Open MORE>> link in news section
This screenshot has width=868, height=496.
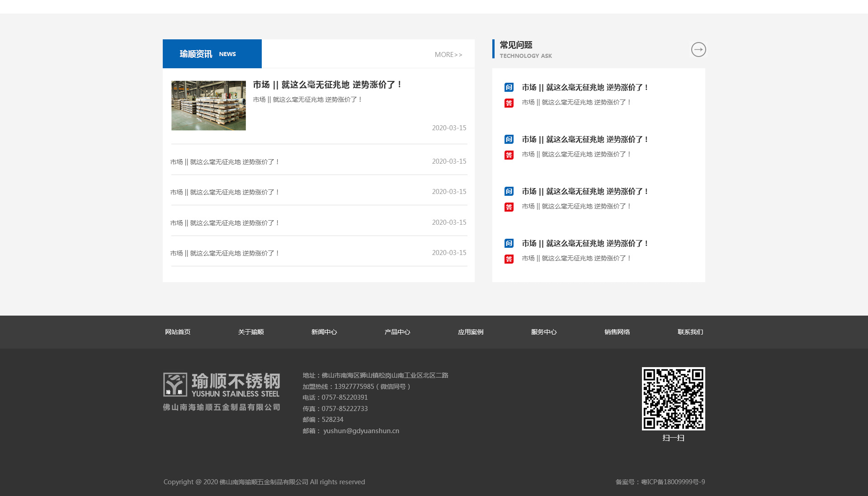pyautogui.click(x=448, y=55)
